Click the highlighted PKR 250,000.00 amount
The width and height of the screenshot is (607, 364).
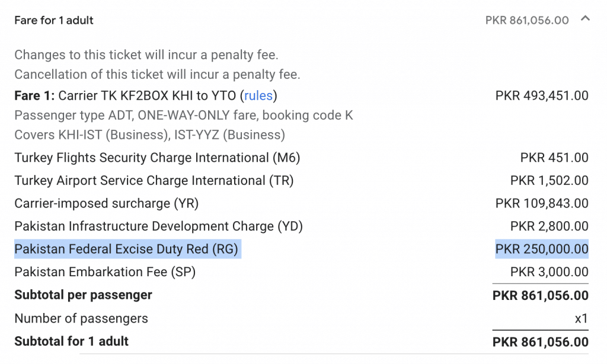point(542,249)
